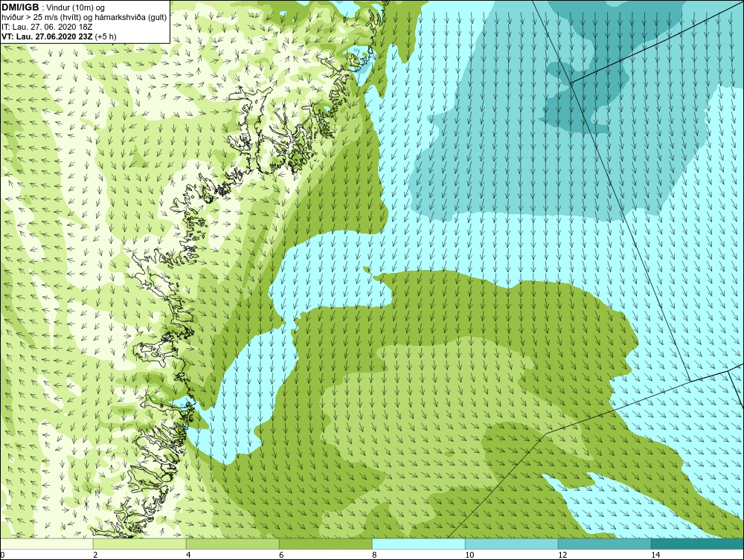
Task: Click the 'hviður > 25 m/s' legend line
Action: [84, 17]
